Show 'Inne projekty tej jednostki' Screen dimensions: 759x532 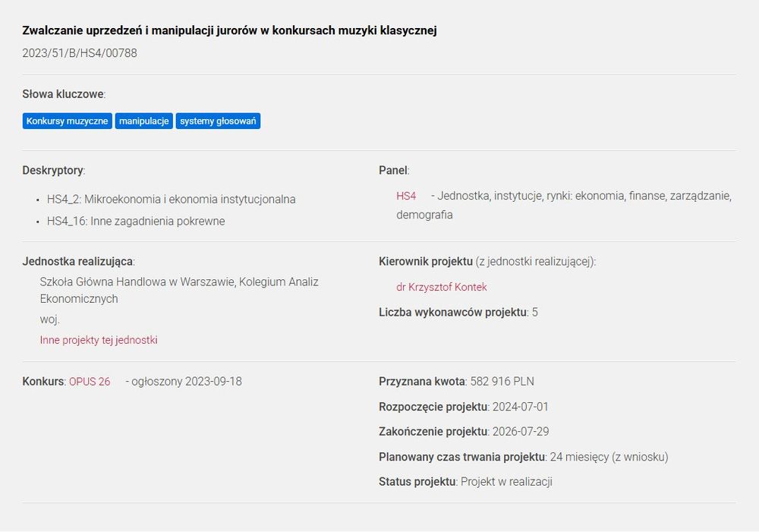pyautogui.click(x=99, y=340)
